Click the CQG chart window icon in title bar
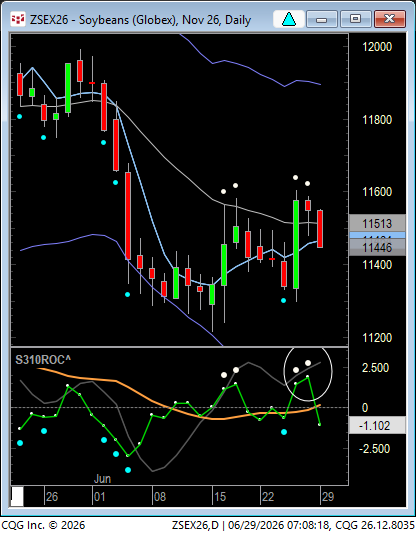 [x=18, y=19]
